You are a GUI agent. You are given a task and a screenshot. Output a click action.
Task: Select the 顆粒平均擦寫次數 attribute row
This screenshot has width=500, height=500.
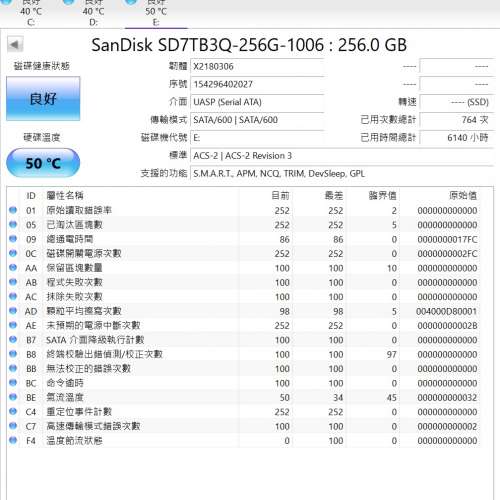243,311
